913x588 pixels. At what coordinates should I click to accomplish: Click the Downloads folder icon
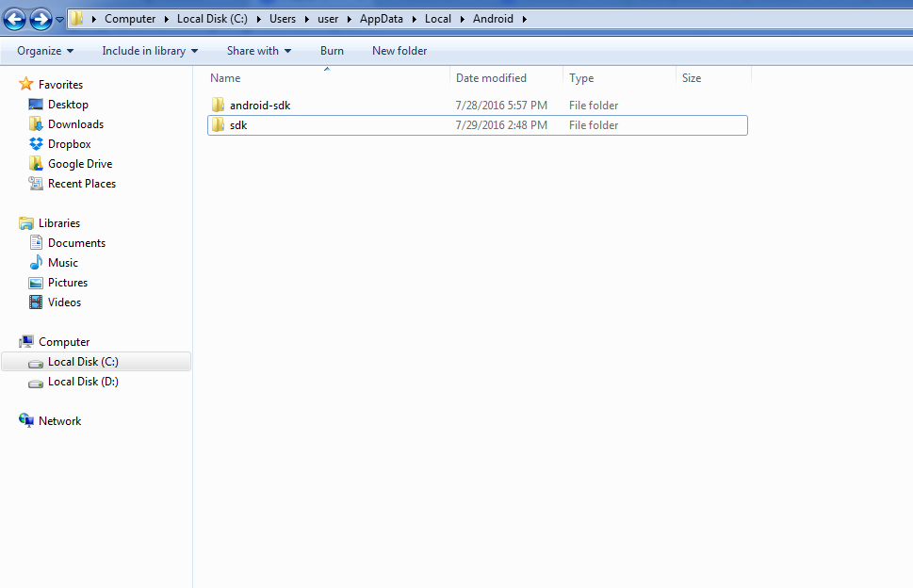coord(36,124)
